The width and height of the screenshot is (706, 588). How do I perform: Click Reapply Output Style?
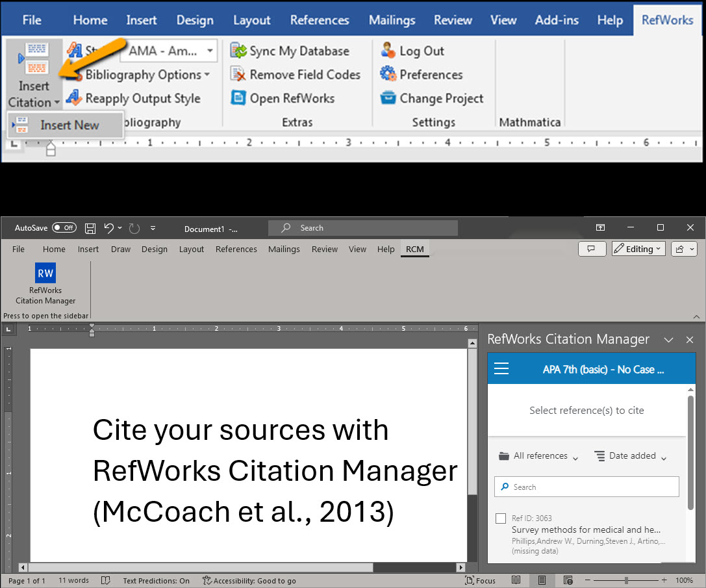pyautogui.click(x=133, y=98)
